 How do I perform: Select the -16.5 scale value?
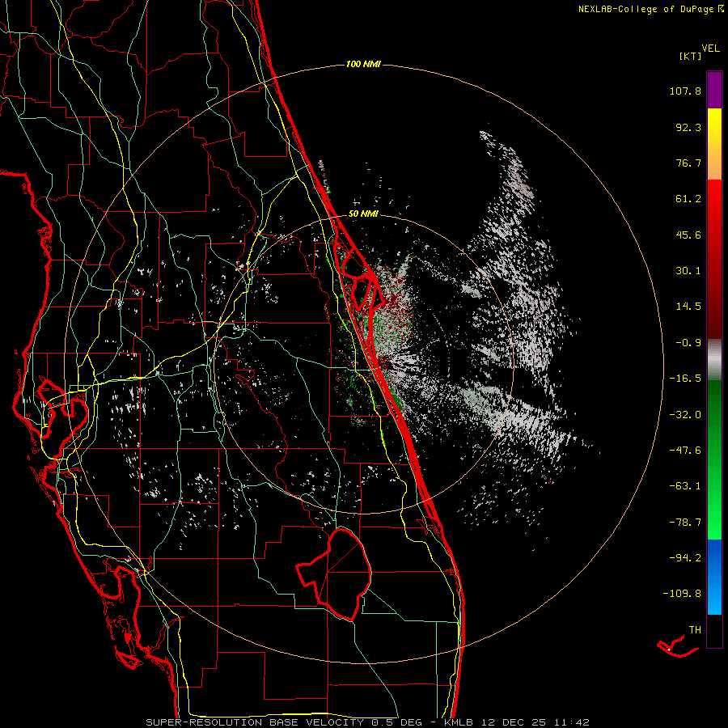685,379
